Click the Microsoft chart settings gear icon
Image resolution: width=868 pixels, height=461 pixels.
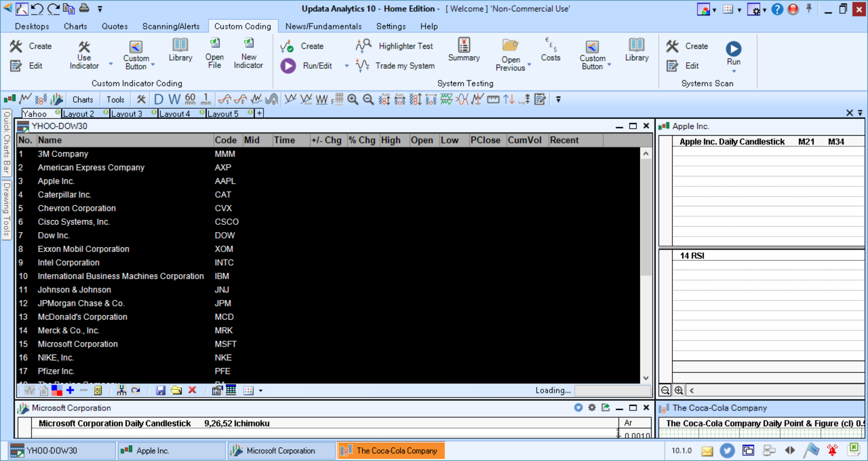592,408
